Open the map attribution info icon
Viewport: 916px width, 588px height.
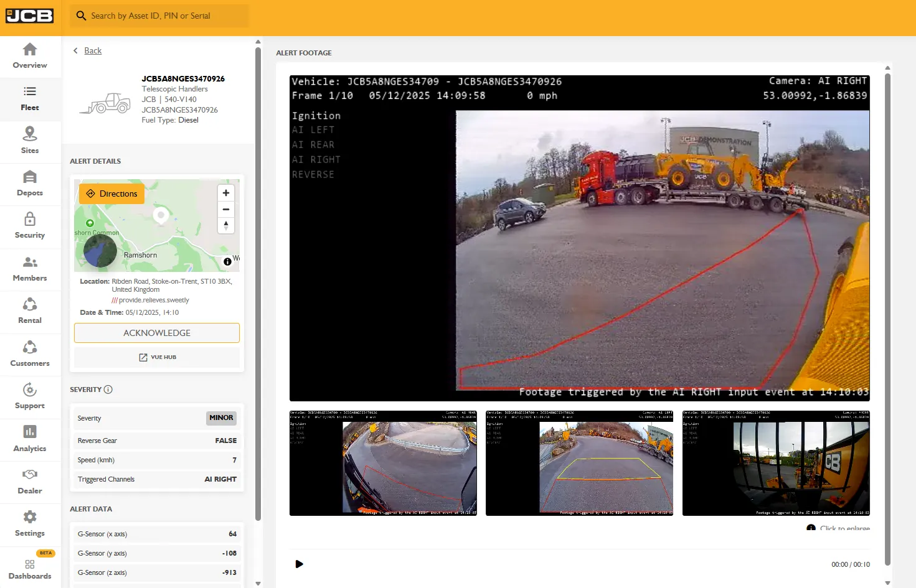pyautogui.click(x=227, y=262)
